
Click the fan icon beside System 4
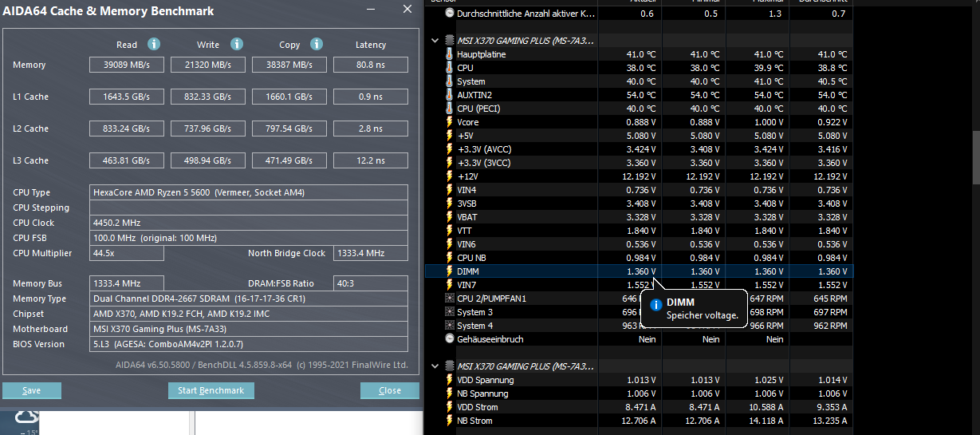point(449,326)
